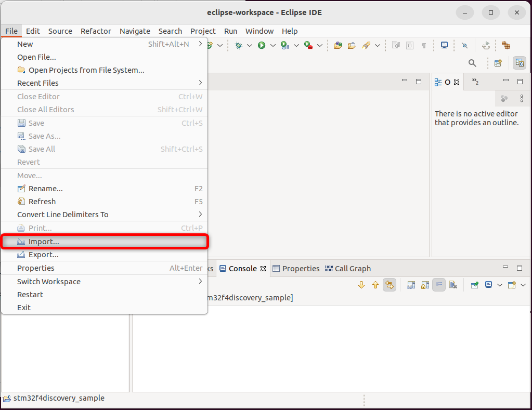Click the Open Task folder icon
The height and width of the screenshot is (410, 532).
click(352, 45)
